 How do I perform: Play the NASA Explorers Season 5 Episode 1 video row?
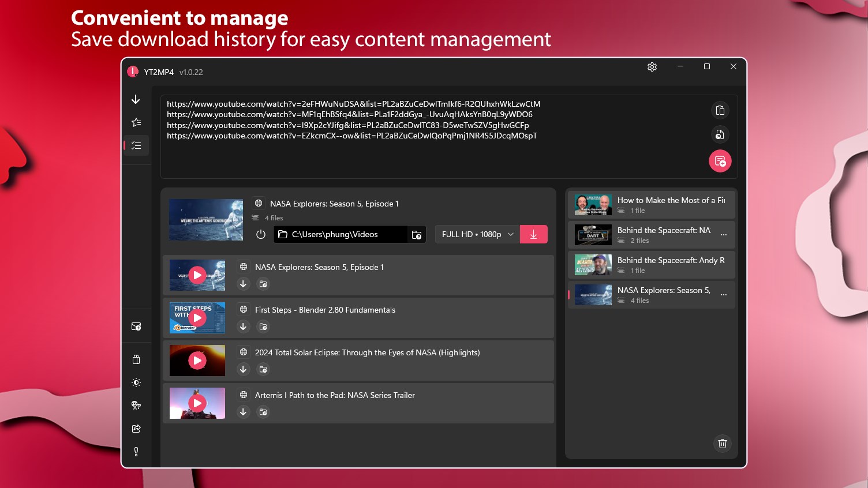click(197, 275)
